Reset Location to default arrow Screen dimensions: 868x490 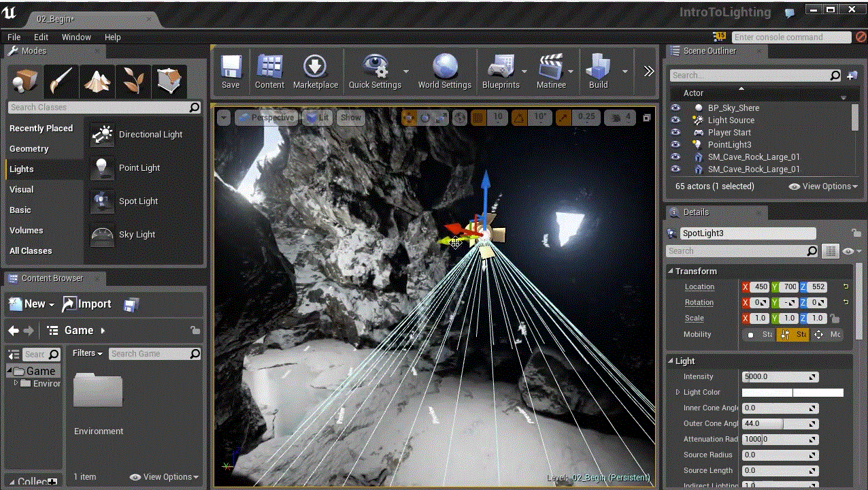click(846, 287)
